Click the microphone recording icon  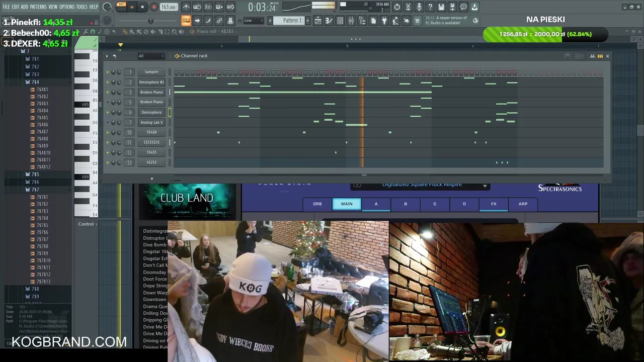419,7
